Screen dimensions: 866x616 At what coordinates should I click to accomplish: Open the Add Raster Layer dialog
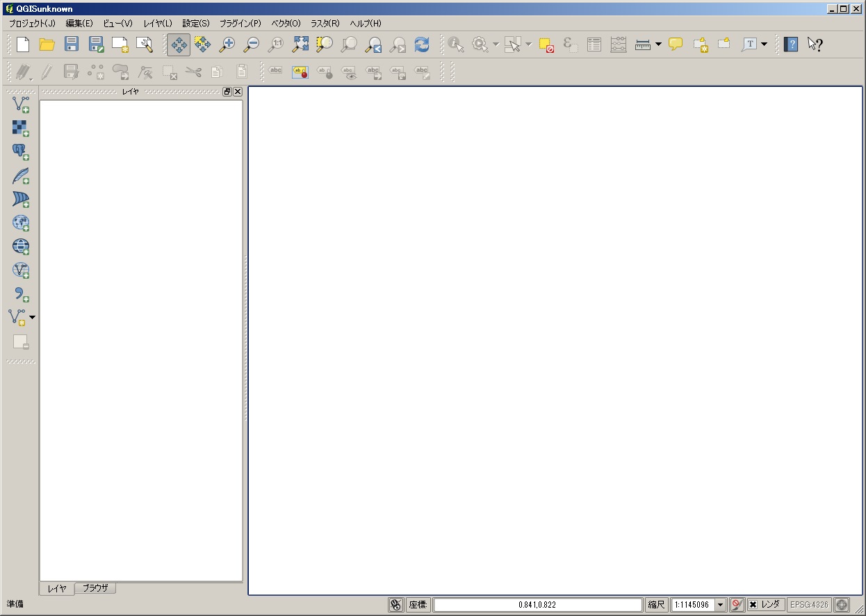pos(20,127)
